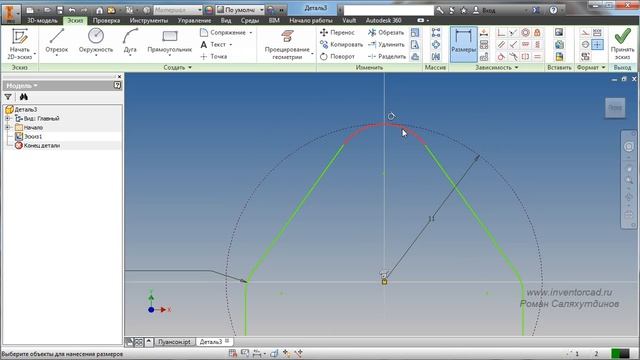640x360 pixels.
Task: Expand the Вид: Главный tree node
Action: point(7,118)
